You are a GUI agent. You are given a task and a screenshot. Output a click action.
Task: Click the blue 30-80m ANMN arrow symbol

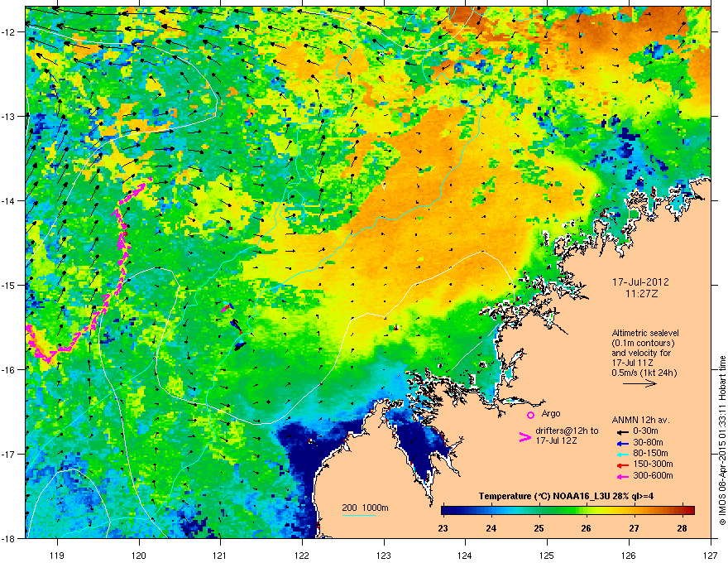tap(623, 443)
